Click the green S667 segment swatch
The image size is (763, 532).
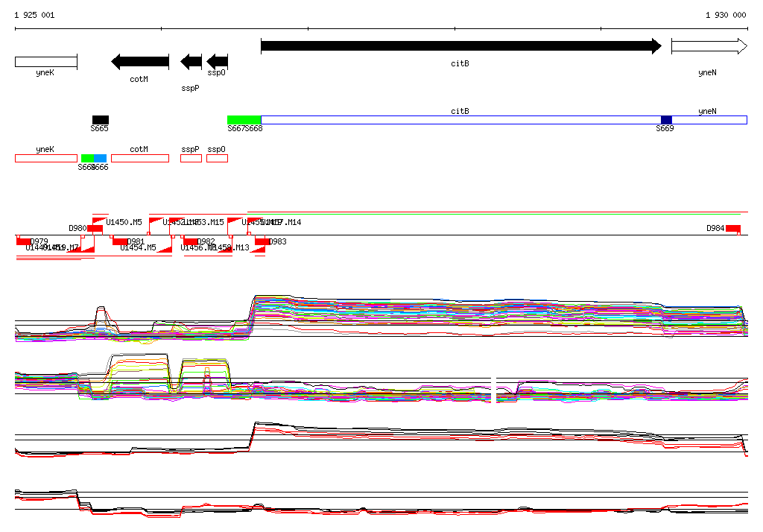[244, 120]
